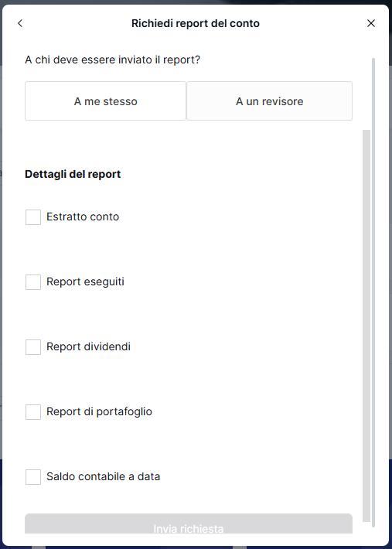Click the Report di portafoglio label text
The image size is (392, 549).
pos(100,411)
